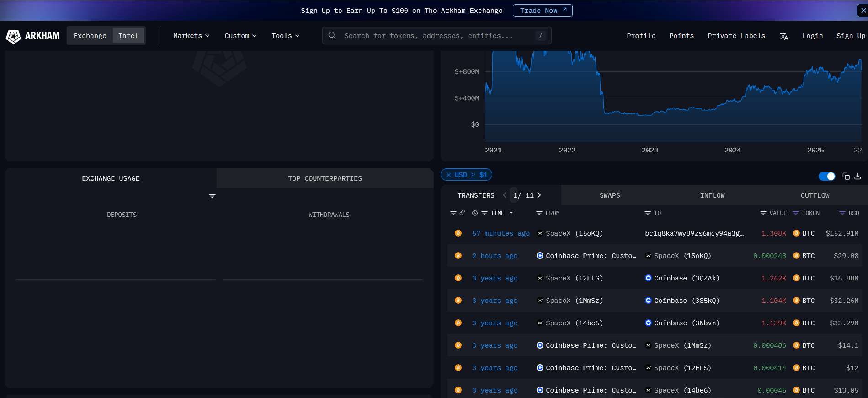Switch to Exchange mode
The height and width of the screenshot is (398, 868).
[90, 36]
